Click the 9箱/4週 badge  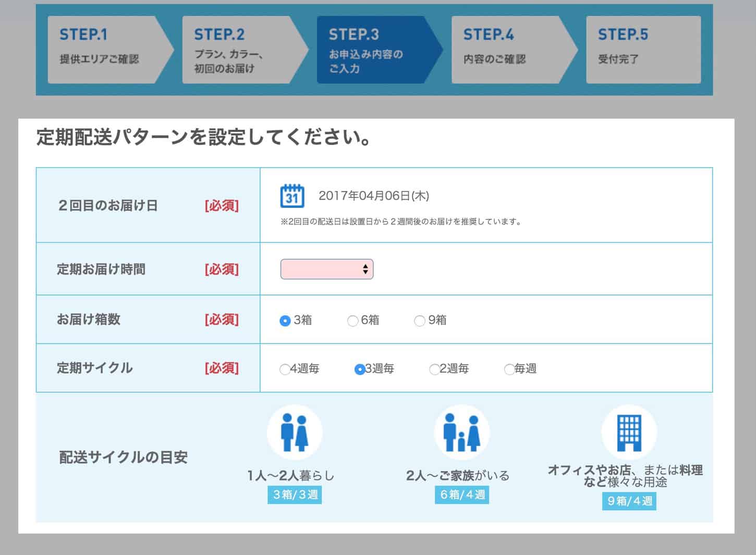point(629,501)
